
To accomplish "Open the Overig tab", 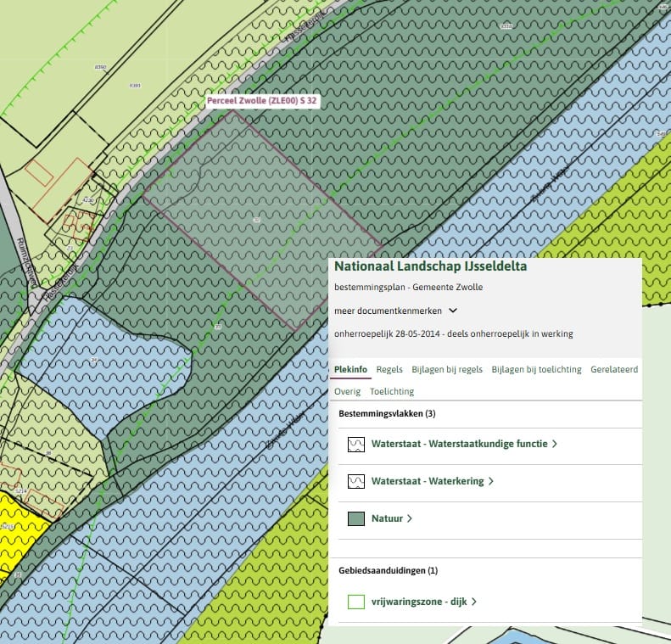I will pos(347,392).
